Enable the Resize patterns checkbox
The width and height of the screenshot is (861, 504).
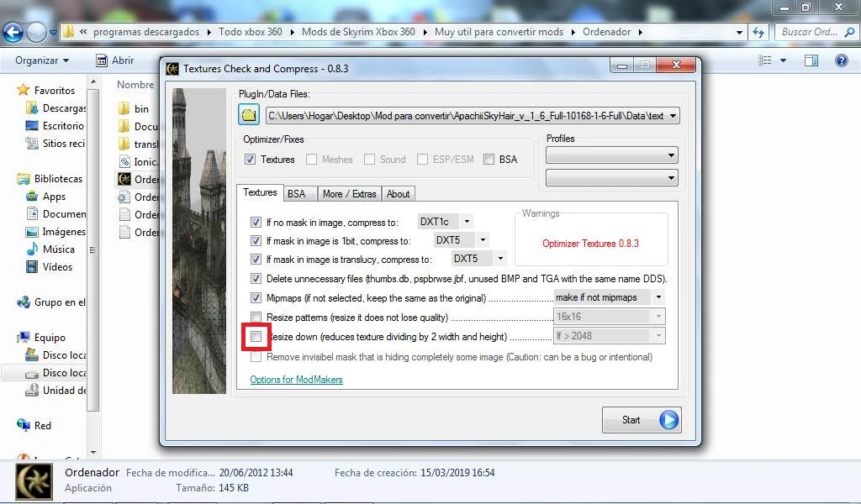coord(256,317)
